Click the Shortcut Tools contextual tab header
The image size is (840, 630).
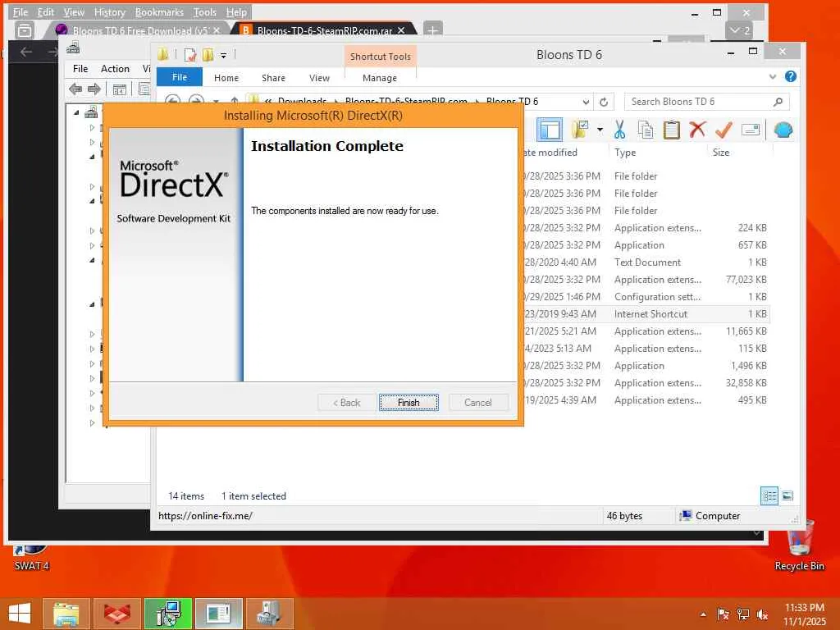pyautogui.click(x=381, y=57)
